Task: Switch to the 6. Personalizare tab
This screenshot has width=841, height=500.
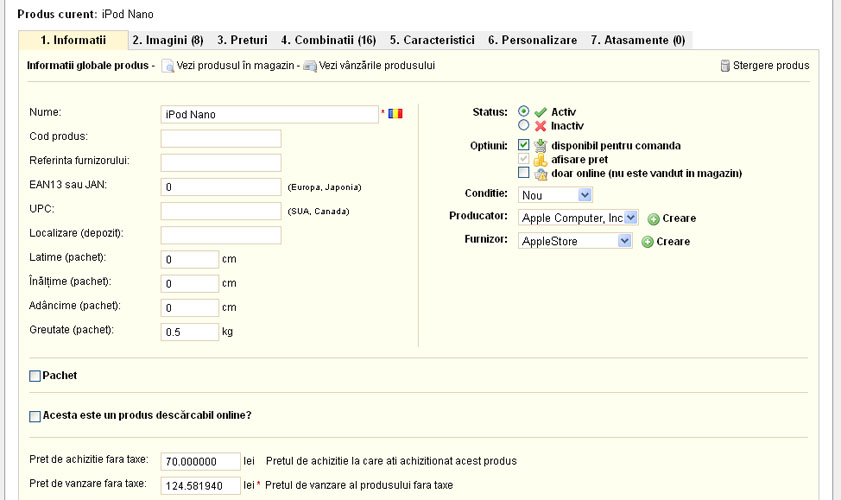Action: click(533, 40)
